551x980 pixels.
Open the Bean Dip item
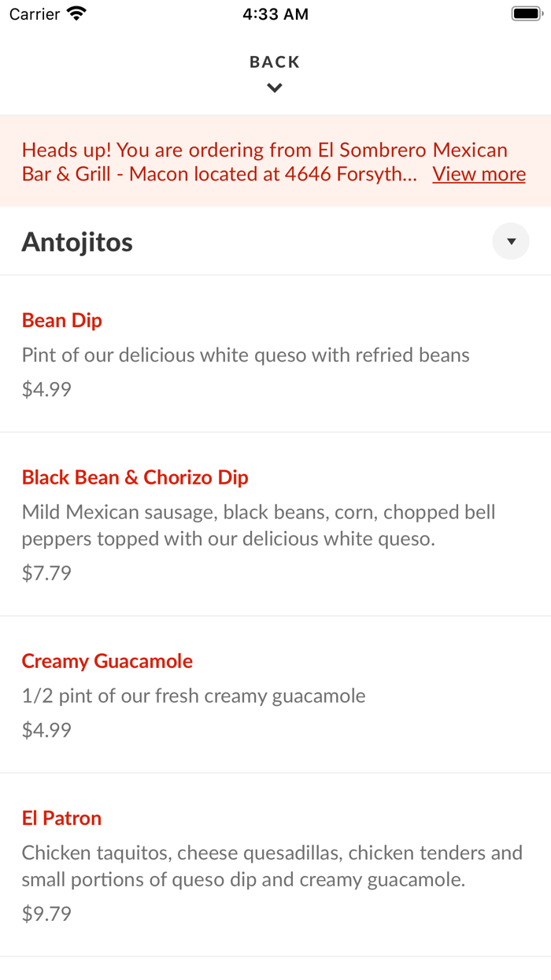[x=62, y=321]
